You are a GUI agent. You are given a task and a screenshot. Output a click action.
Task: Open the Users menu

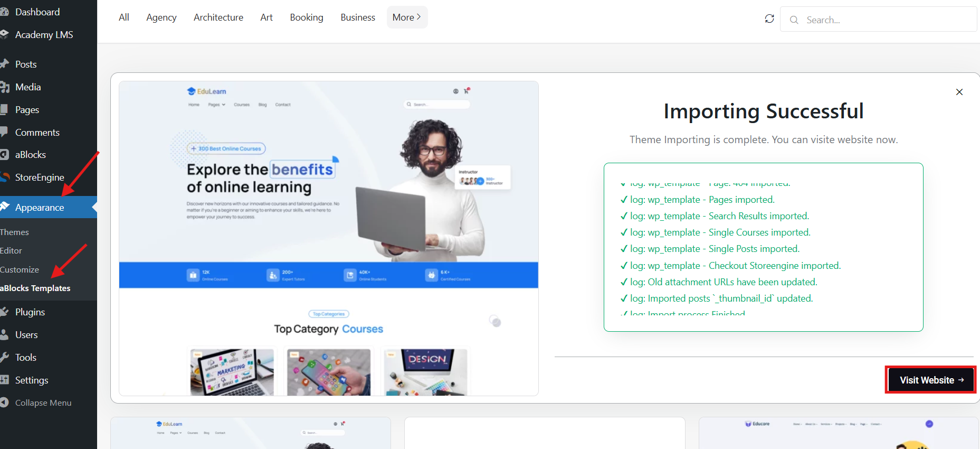coord(26,335)
